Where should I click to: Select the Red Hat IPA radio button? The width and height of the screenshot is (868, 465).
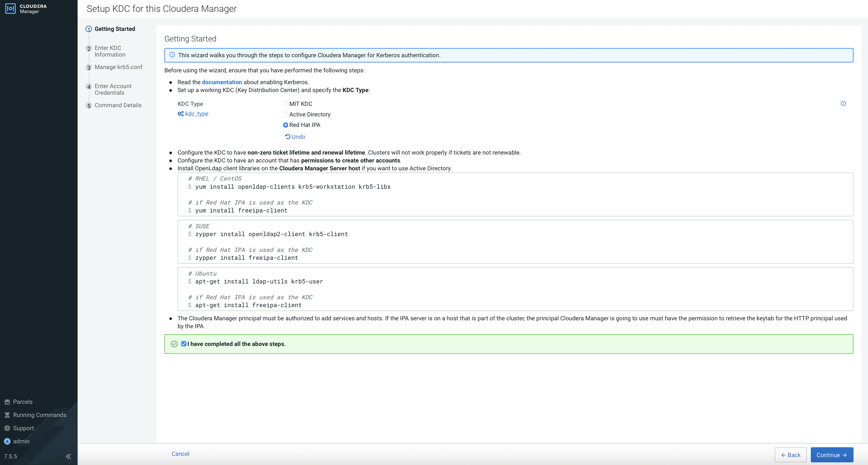click(285, 125)
